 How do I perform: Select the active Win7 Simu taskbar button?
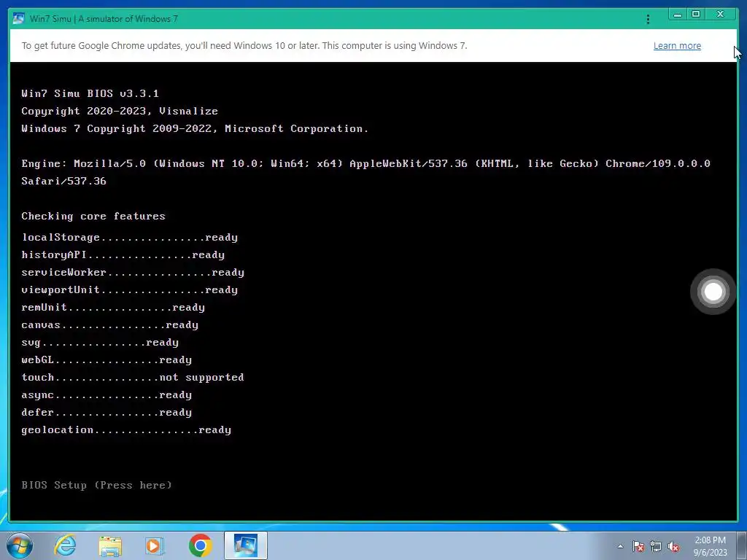(245, 545)
